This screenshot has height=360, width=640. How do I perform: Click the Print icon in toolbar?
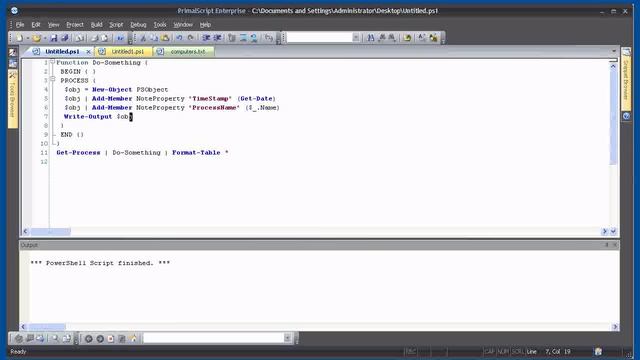coord(94,38)
